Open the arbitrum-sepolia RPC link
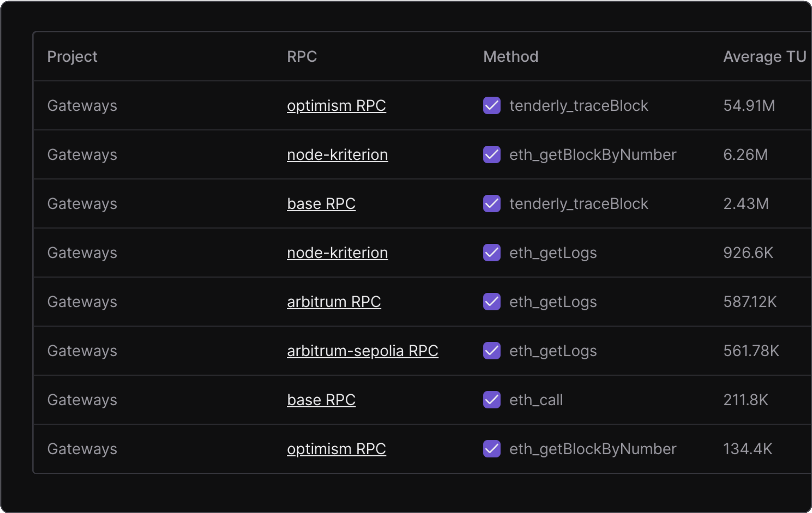The width and height of the screenshot is (812, 513). [362, 351]
